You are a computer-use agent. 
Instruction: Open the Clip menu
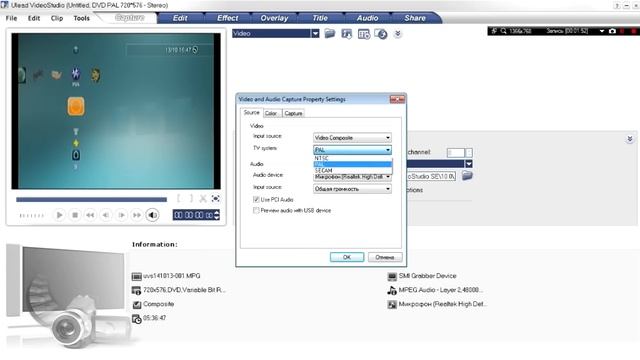tap(57, 18)
